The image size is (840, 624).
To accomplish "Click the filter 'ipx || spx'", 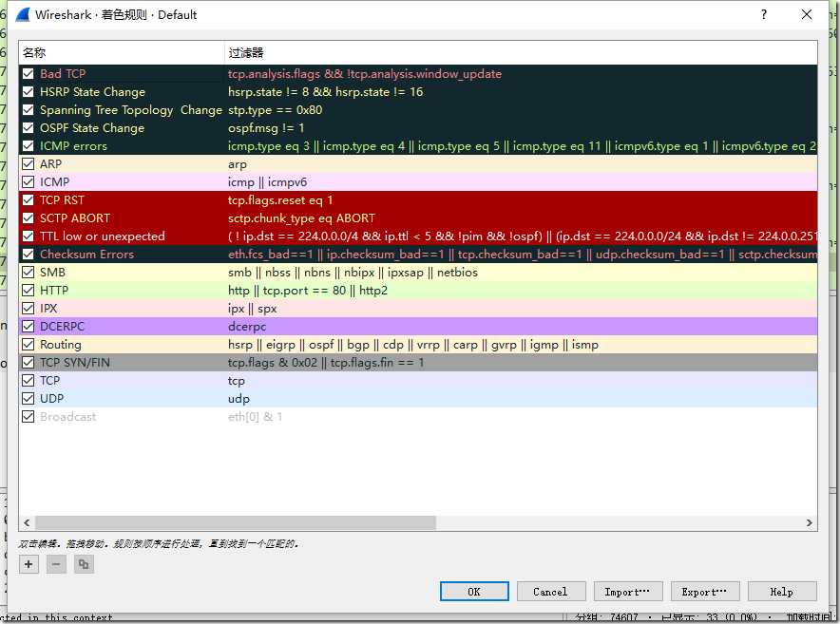I will pyautogui.click(x=253, y=309).
